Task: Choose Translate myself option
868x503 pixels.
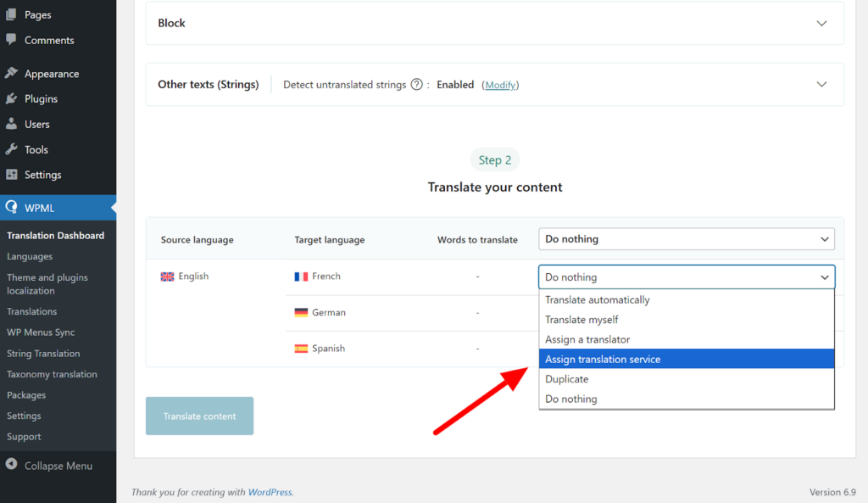Action: (687, 320)
